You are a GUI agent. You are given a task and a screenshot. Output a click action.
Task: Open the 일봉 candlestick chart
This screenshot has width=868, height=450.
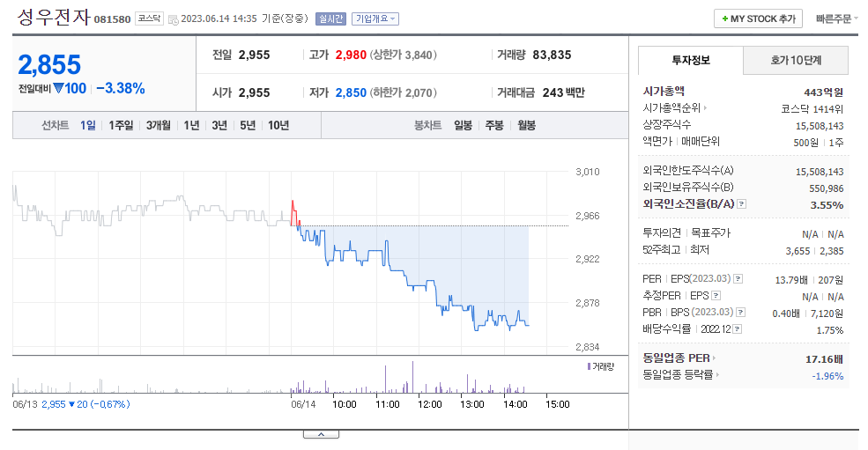463,126
